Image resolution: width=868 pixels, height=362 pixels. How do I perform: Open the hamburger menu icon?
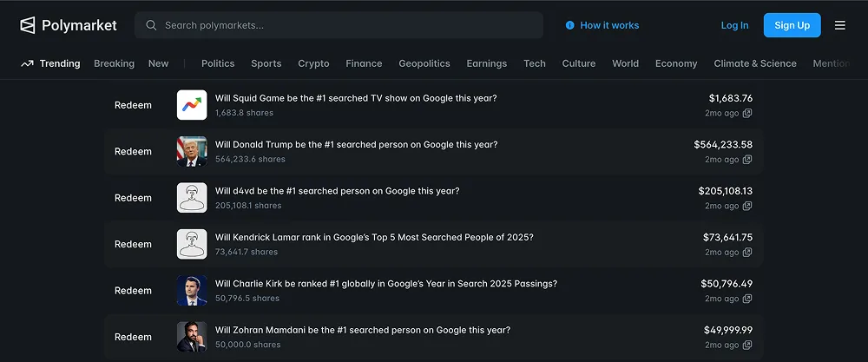[x=840, y=25]
